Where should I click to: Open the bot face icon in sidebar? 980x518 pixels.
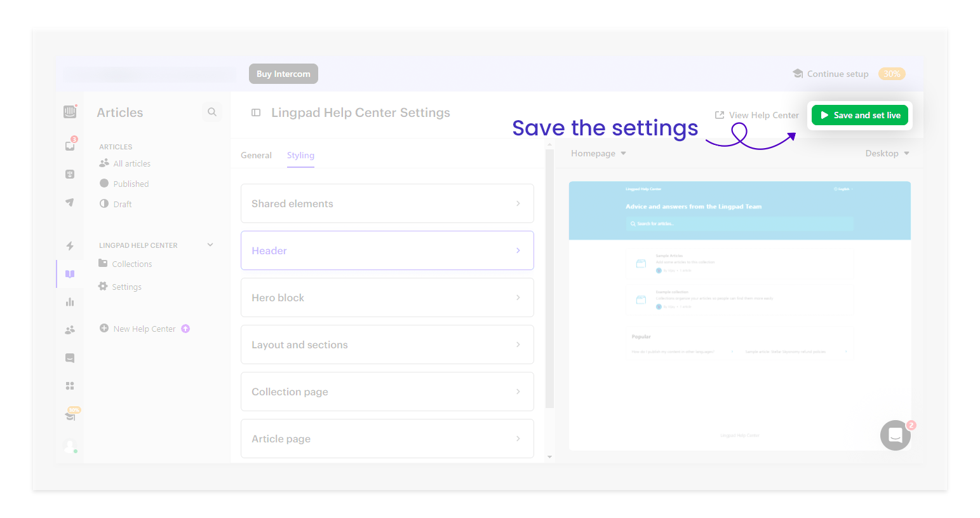[70, 174]
